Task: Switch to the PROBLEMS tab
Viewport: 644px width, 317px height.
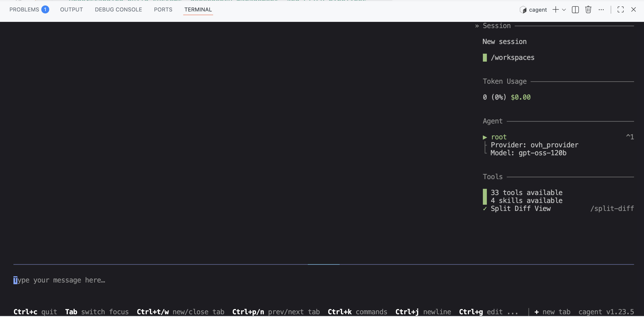Action: point(24,9)
